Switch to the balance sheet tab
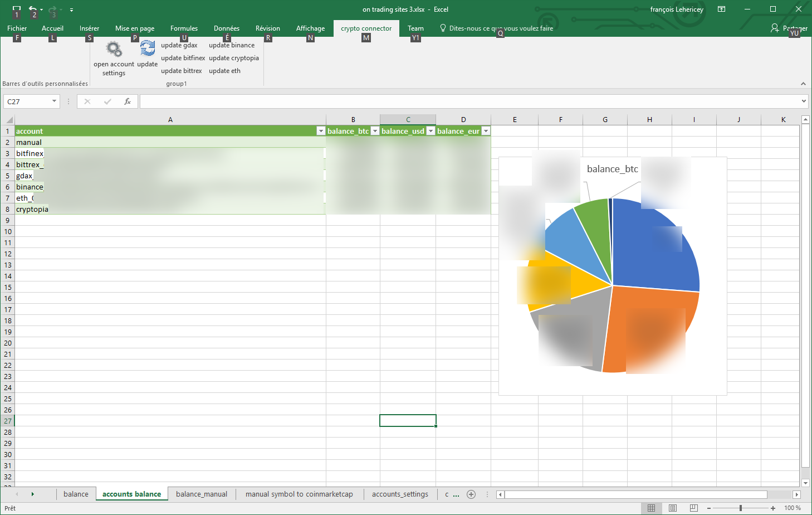This screenshot has height=515, width=812. [76, 494]
